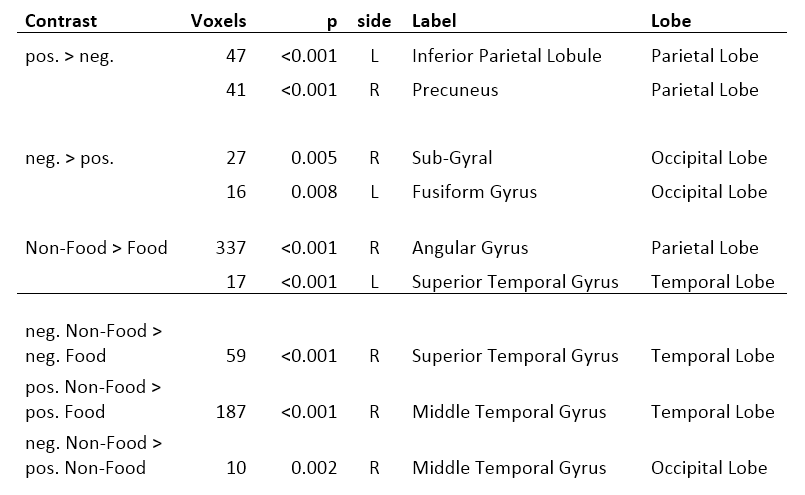Select the Fusiform Gyrus label
Viewport: 805px width, 495px height.
coord(474,192)
